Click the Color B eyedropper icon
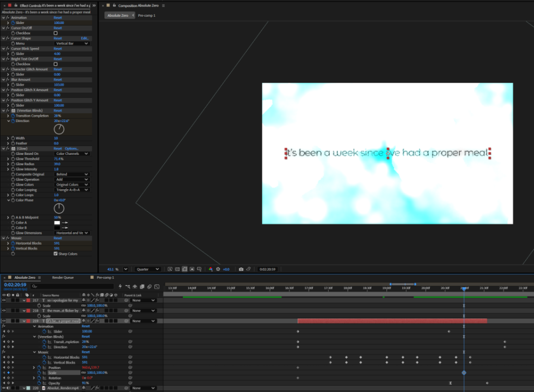 [x=65, y=228]
